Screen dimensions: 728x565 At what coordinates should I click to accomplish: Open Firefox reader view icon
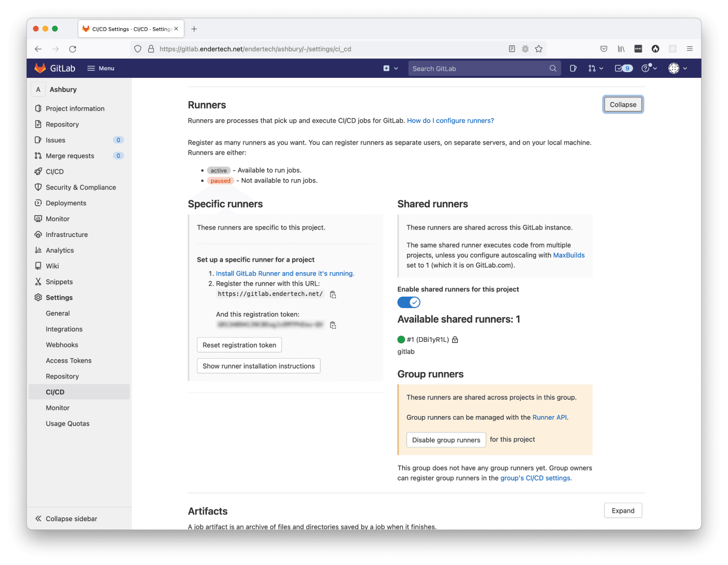tap(512, 49)
